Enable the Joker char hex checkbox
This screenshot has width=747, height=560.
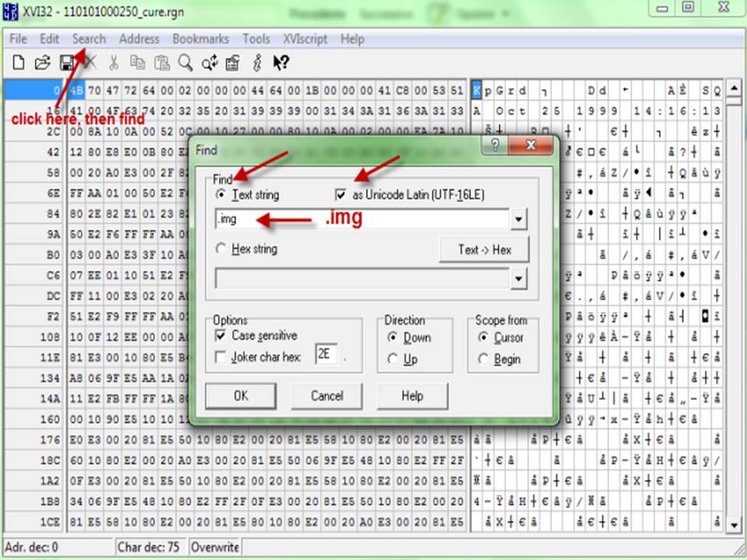[x=220, y=357]
